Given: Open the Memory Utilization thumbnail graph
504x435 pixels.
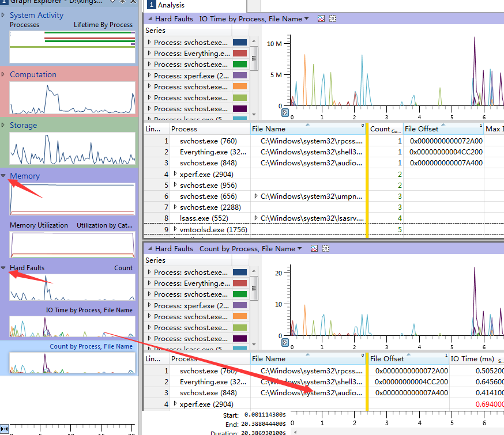Looking at the screenshot, I should click(x=72, y=245).
